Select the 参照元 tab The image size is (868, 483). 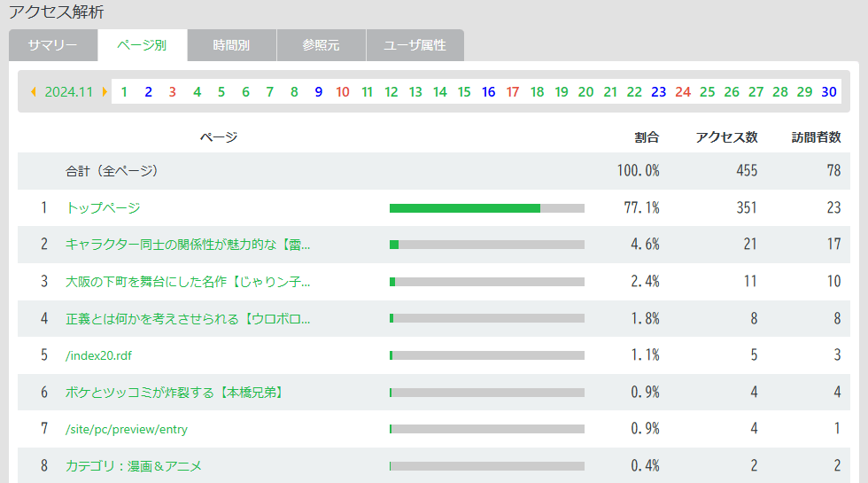(x=321, y=45)
